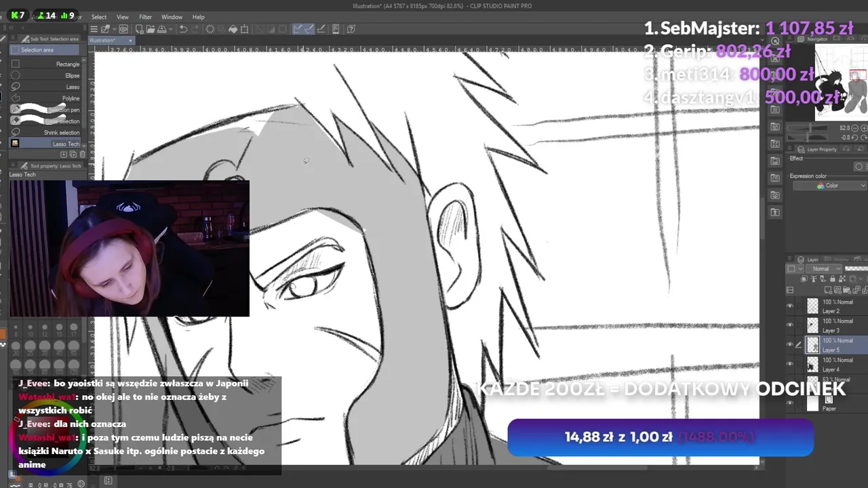The height and width of the screenshot is (488, 868).
Task: Open the Layer panel tab
Action: (807, 260)
